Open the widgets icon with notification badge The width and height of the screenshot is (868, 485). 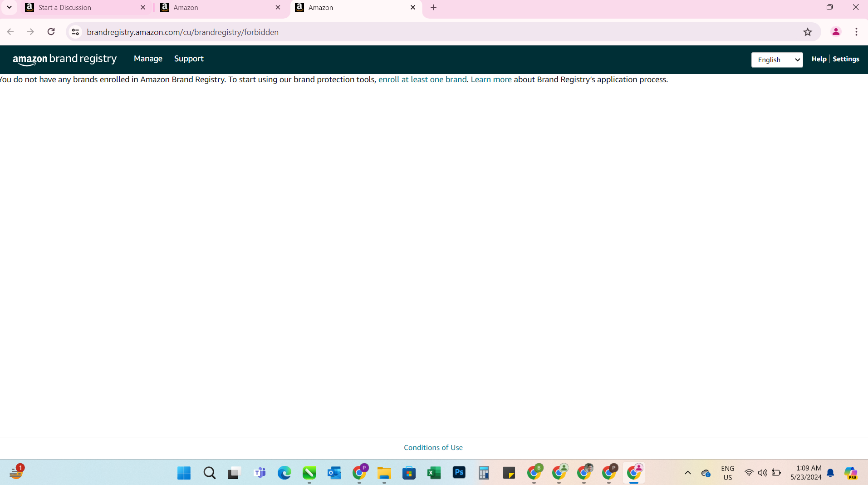tap(16, 472)
